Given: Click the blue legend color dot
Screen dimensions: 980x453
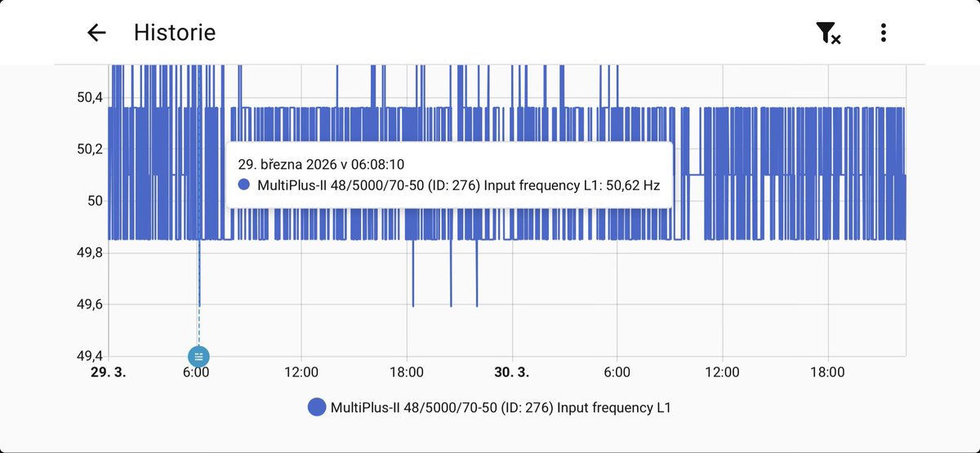Looking at the screenshot, I should click(317, 407).
